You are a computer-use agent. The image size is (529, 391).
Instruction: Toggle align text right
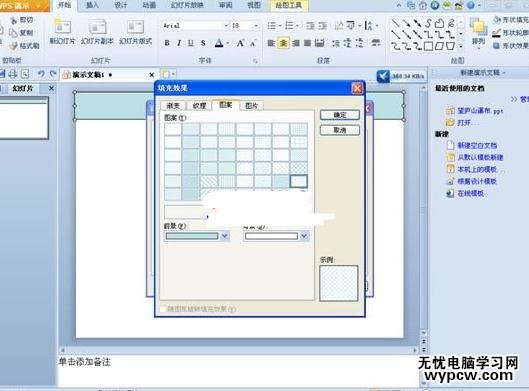[296, 43]
